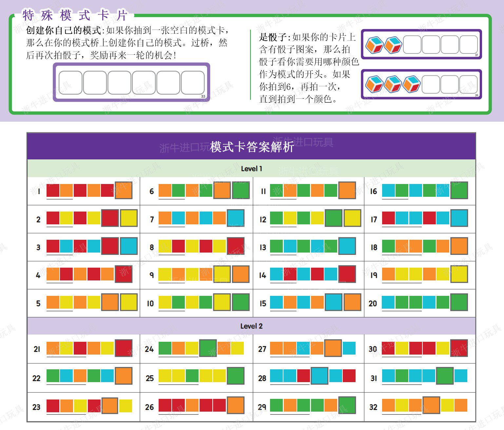Click the 模式卡答案解析 table title
This screenshot has width=504, height=430.
tap(252, 147)
